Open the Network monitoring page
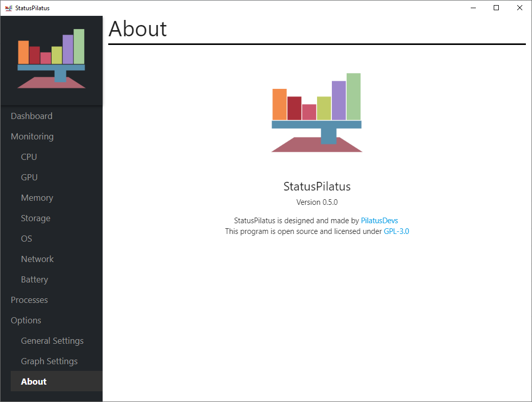The height and width of the screenshot is (402, 532). pyautogui.click(x=56, y=259)
